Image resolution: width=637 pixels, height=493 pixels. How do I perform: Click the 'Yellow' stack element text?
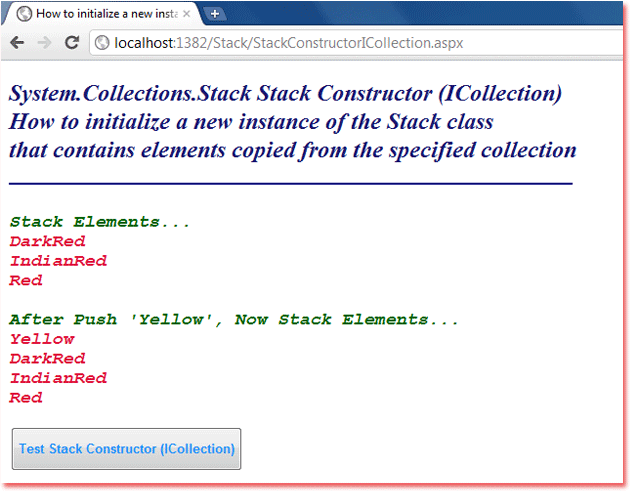(42, 339)
